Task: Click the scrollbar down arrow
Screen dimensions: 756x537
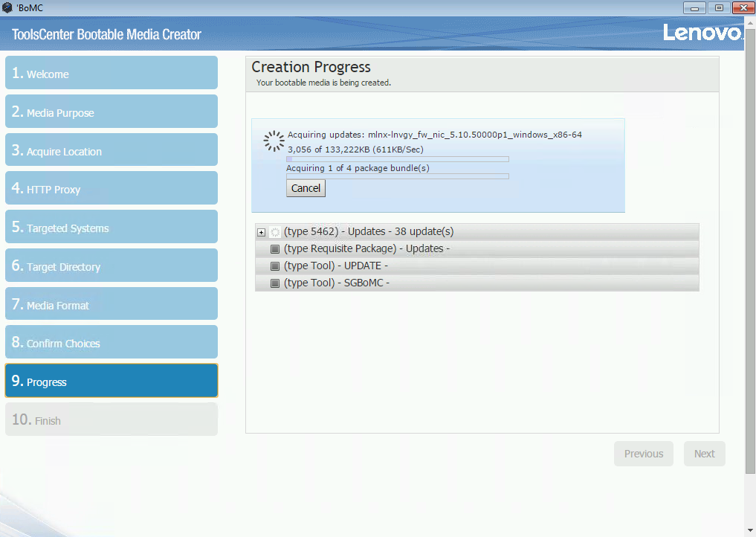Action: tap(750, 531)
